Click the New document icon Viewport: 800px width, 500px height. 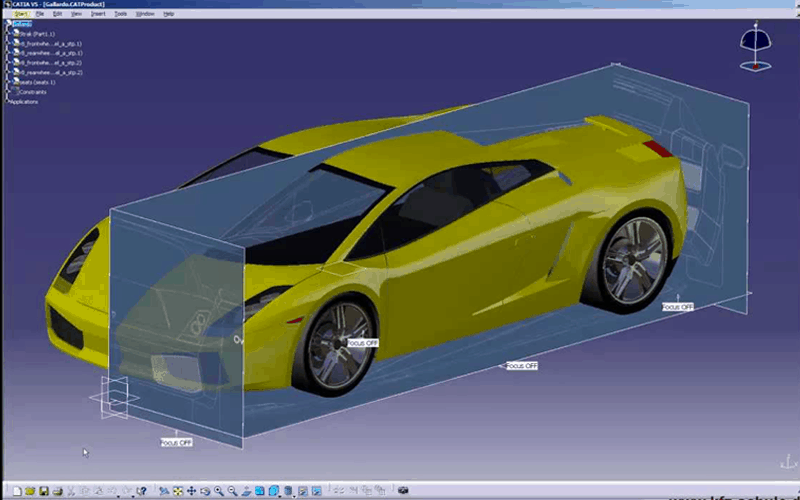point(17,491)
